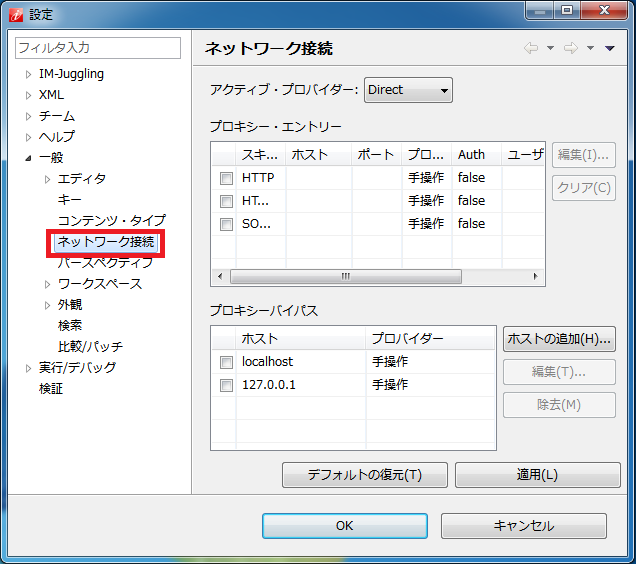Click the 適用(L) button
636x564 pixels.
[x=537, y=475]
